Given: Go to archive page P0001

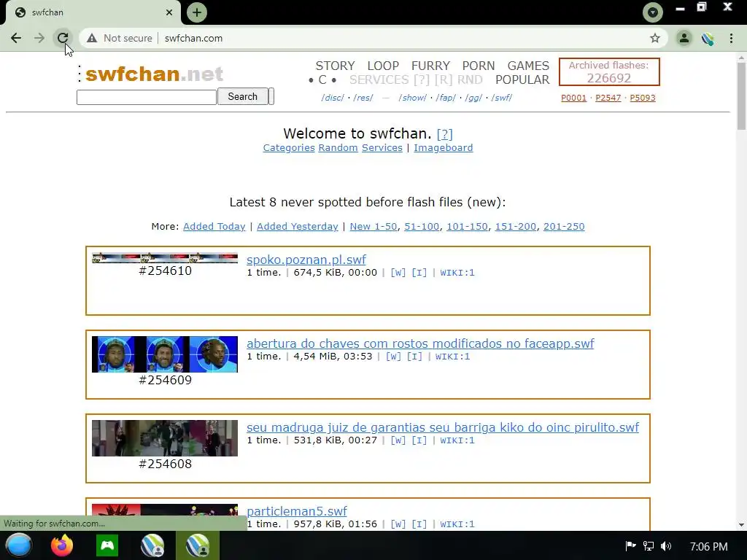Looking at the screenshot, I should tap(573, 98).
